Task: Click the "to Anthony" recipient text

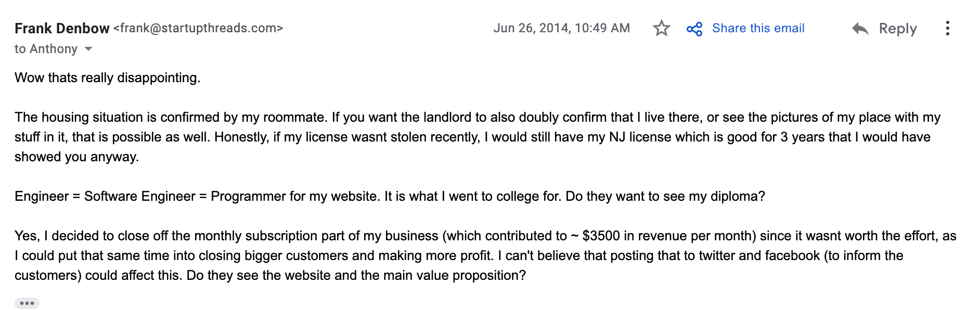Action: click(x=46, y=49)
